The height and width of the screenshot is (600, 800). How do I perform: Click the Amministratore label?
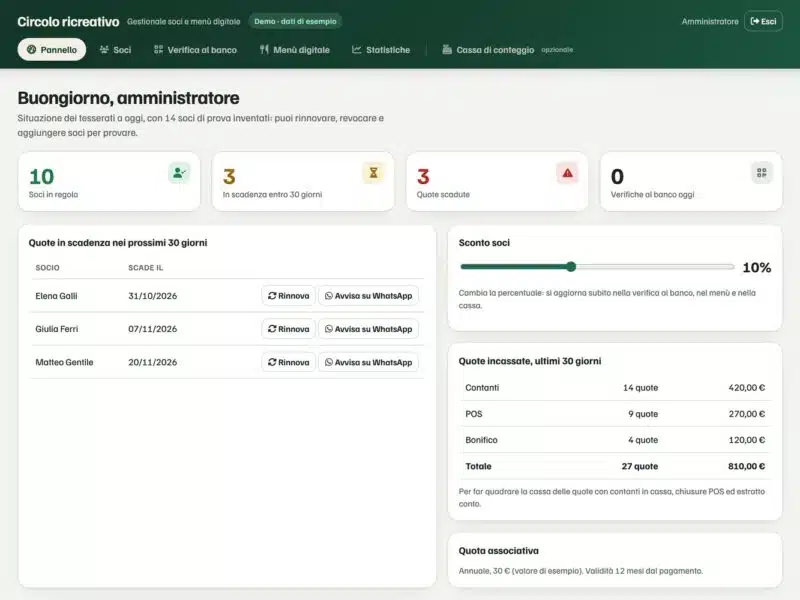710,21
